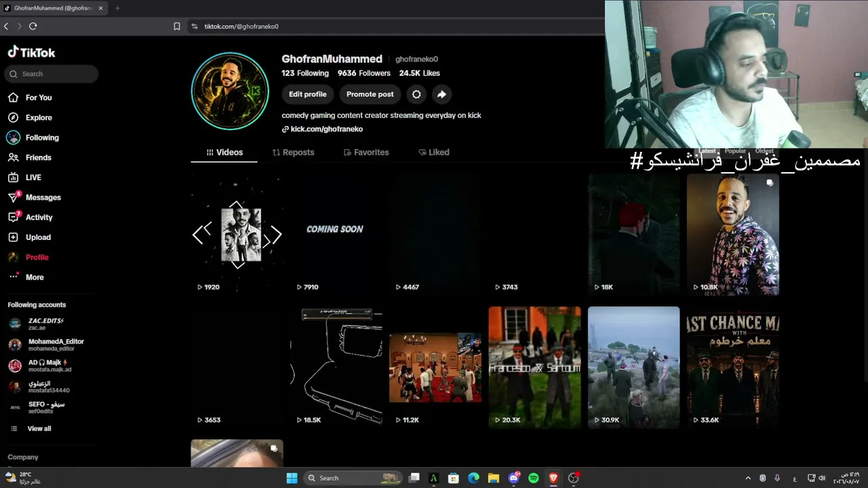Open the video with 30.9K views
The height and width of the screenshot is (488, 868).
633,367
